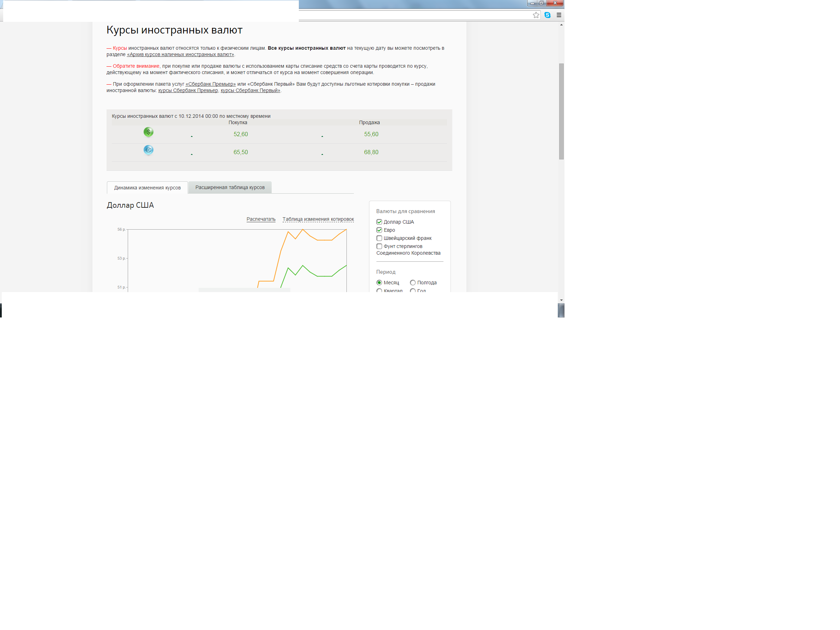Select the Полгода period radio
This screenshot has height=630, width=840.
(x=412, y=283)
